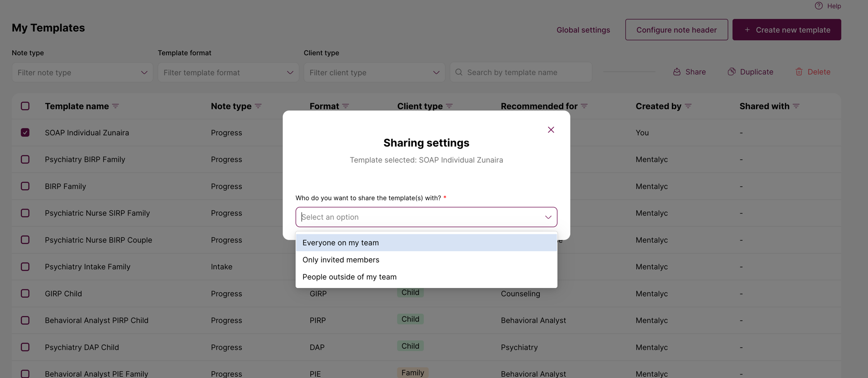This screenshot has height=378, width=868.
Task: Click Shared with column filter icon
Action: pyautogui.click(x=796, y=106)
